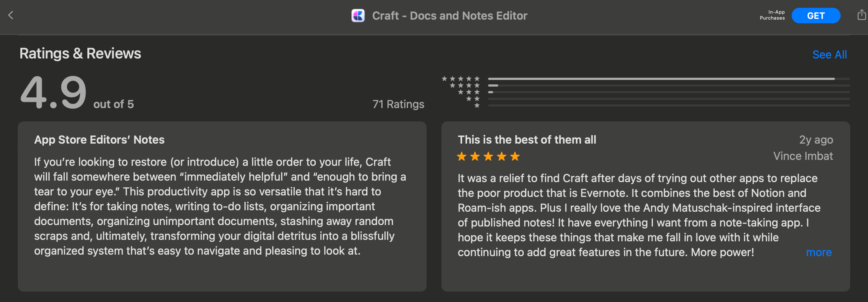This screenshot has width=868, height=302.
Task: Click the one-star row icon in histogram
Action: 477,105
